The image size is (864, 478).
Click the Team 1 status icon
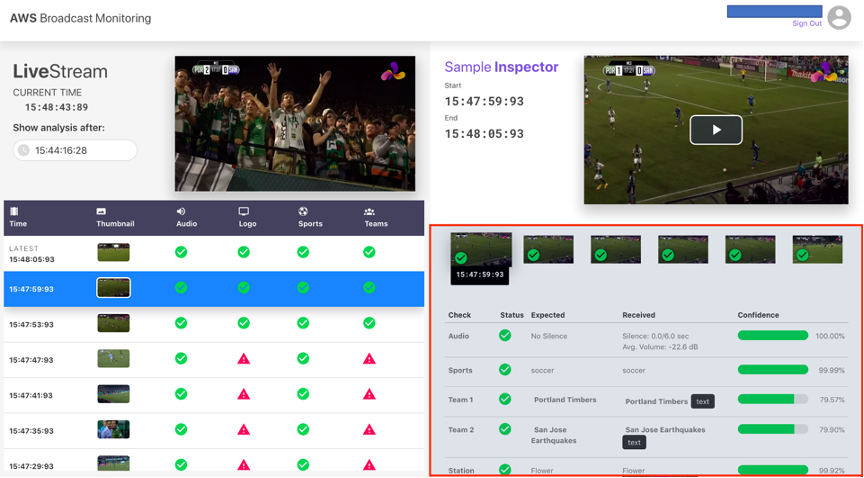pos(505,399)
